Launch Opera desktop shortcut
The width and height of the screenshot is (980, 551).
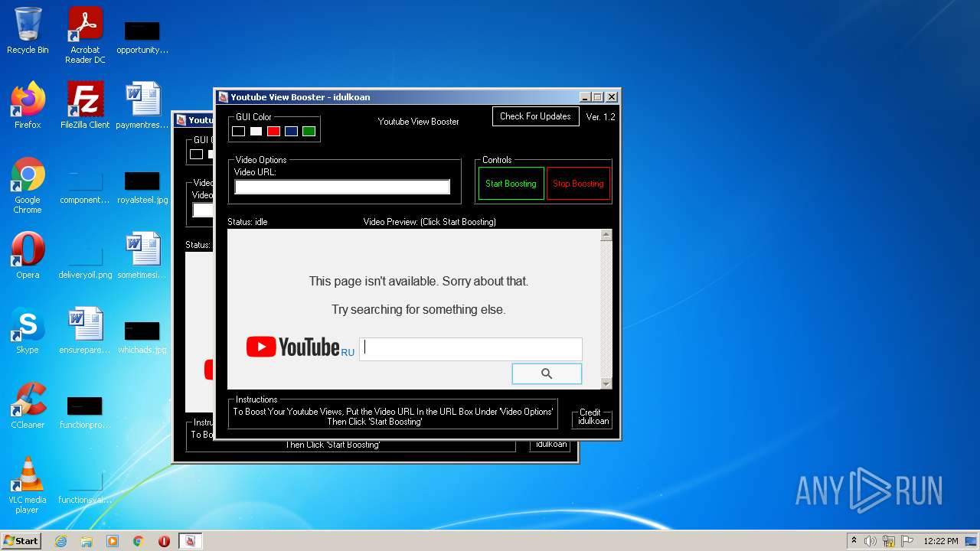[28, 256]
